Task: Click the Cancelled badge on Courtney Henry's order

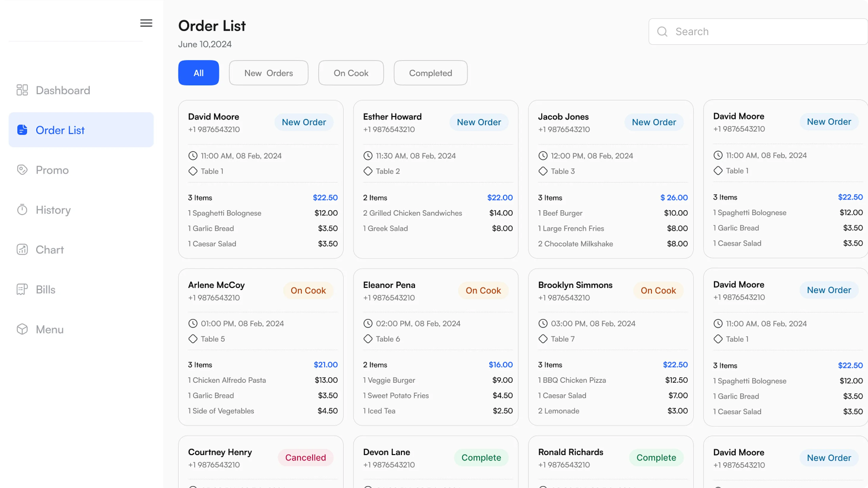Action: point(305,457)
